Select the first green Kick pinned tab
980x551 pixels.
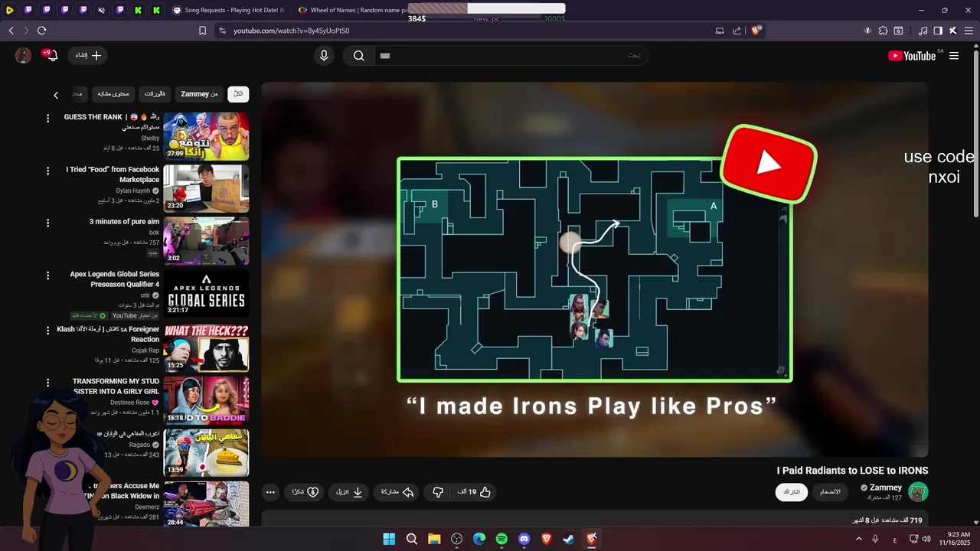pyautogui.click(x=138, y=10)
